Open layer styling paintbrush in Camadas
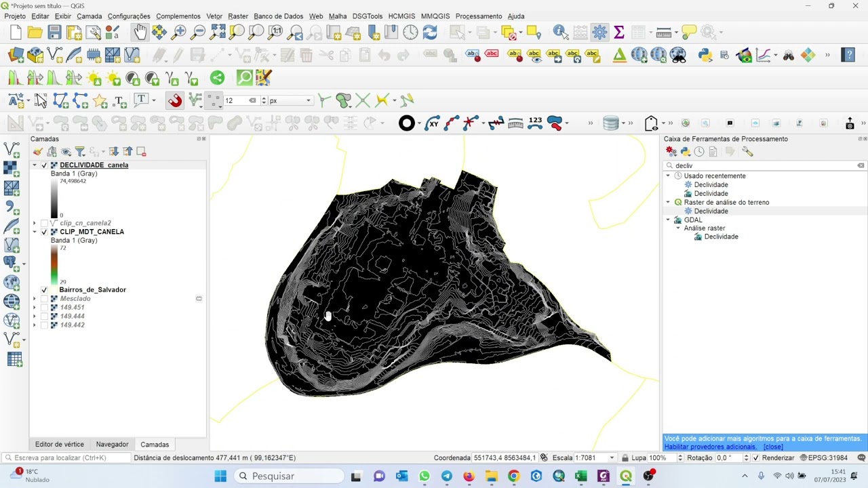 37,152
